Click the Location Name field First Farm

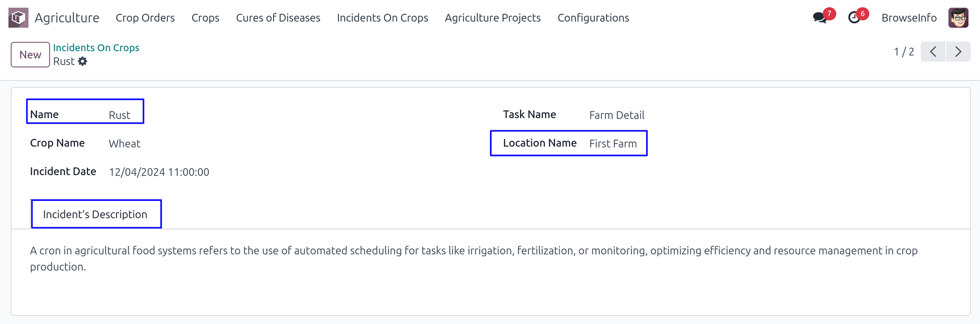pos(612,144)
